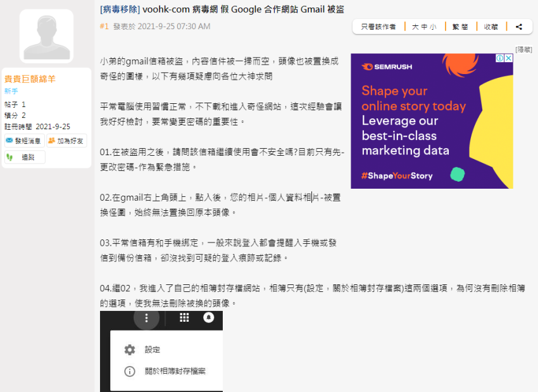
Task: Click the 帖子 1 post count
Action: (15, 104)
